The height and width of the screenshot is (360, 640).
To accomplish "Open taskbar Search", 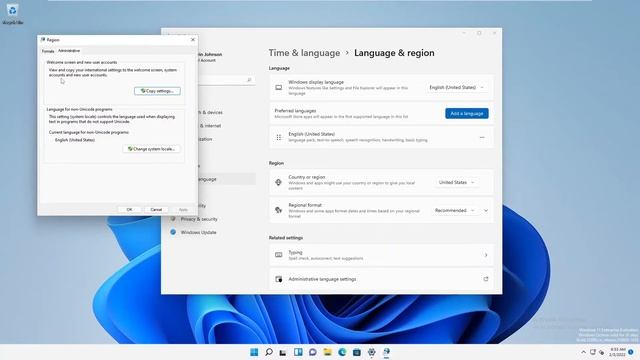I will pyautogui.click(x=269, y=352).
